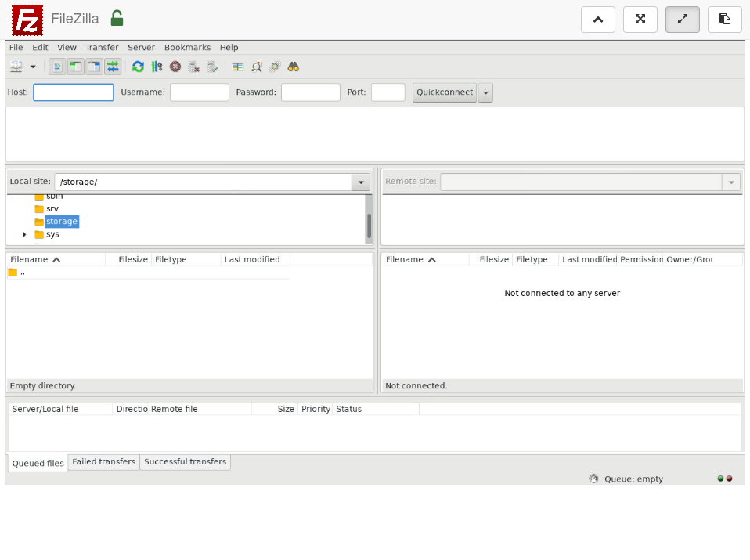
Task: Toggle message log display
Action: 57,67
